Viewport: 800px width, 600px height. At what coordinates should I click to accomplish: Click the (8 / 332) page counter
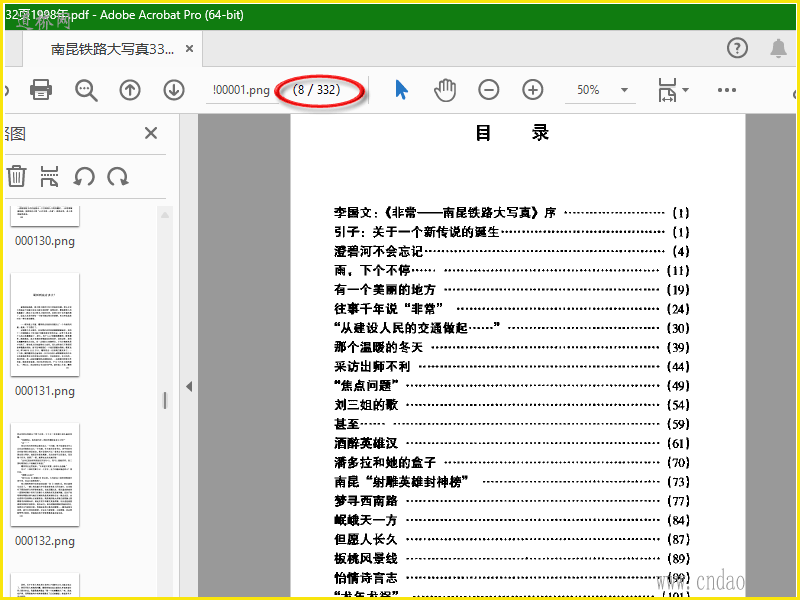coord(316,90)
